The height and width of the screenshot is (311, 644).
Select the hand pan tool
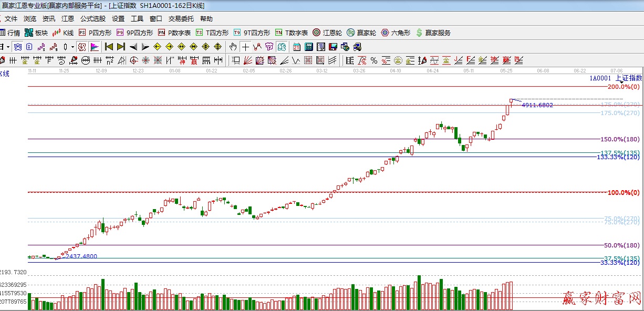click(x=233, y=47)
